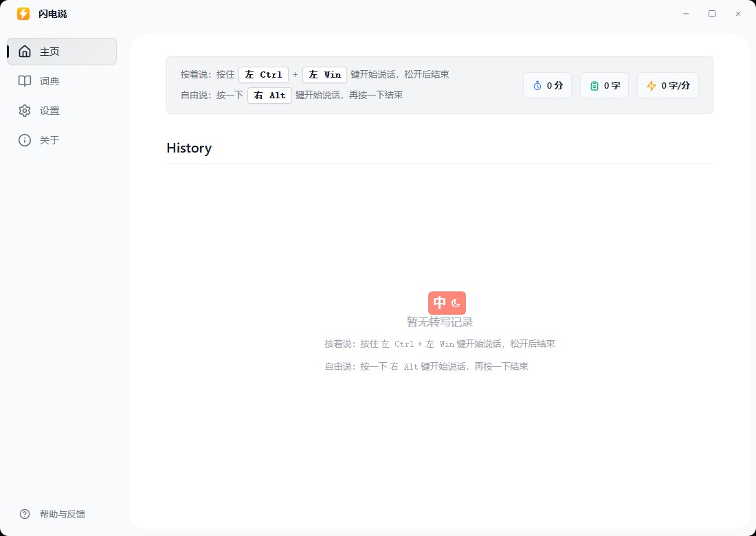Click the red language status pill above 暂无转写记录

point(447,302)
